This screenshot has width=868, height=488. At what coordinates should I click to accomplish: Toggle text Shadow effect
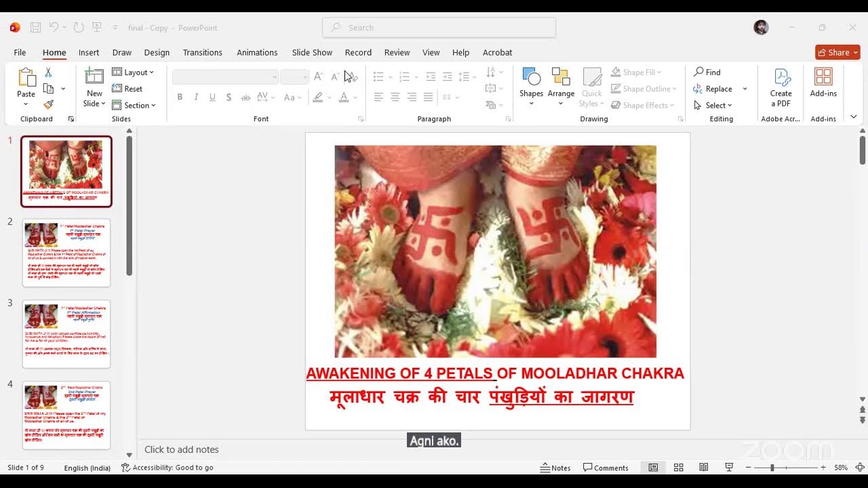pos(229,98)
